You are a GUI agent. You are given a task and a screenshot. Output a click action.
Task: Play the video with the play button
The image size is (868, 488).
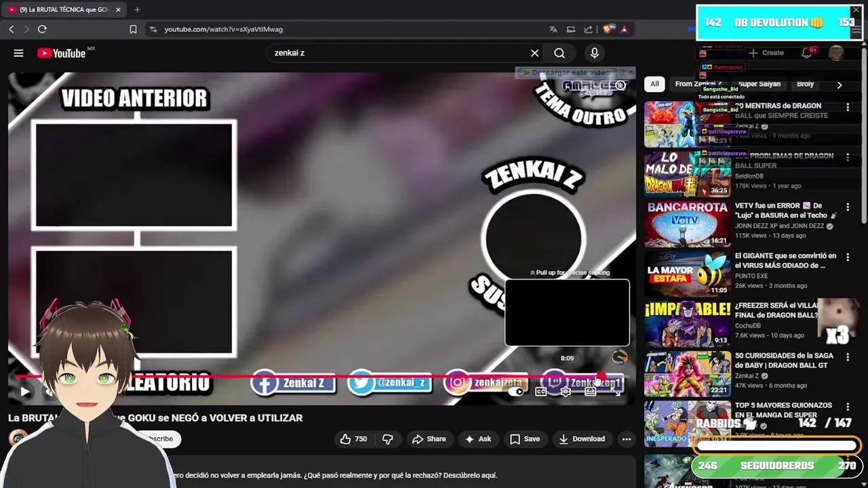tap(24, 391)
